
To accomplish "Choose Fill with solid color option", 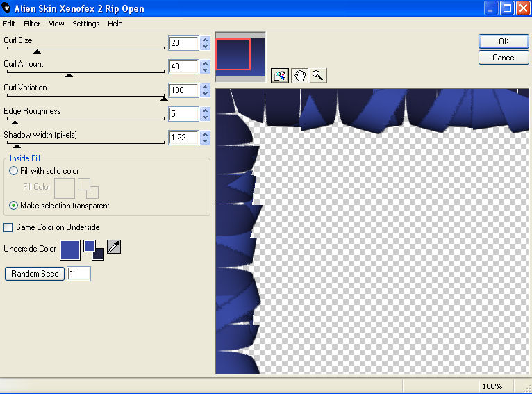I will coord(14,171).
